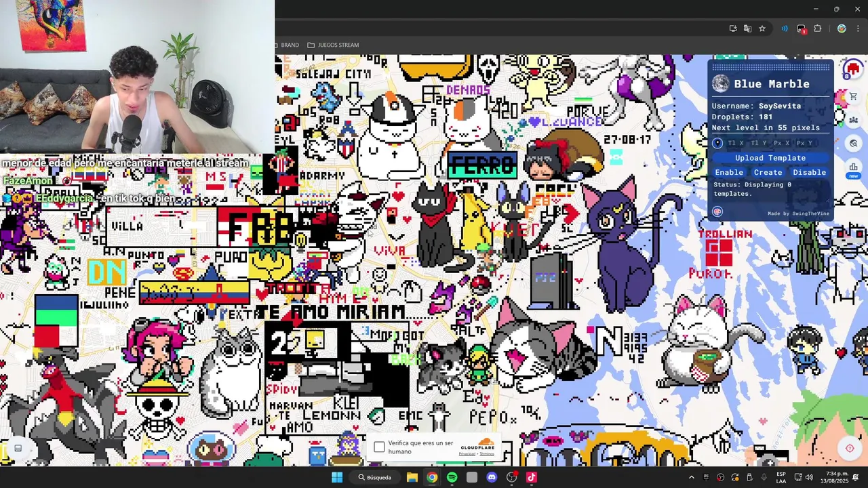Open Spotify from the taskbar
This screenshot has width=868, height=488.
tap(452, 477)
